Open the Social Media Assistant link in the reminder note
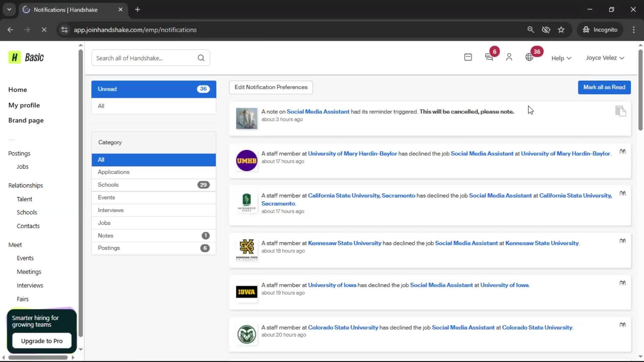644x362 pixels. coord(318,112)
